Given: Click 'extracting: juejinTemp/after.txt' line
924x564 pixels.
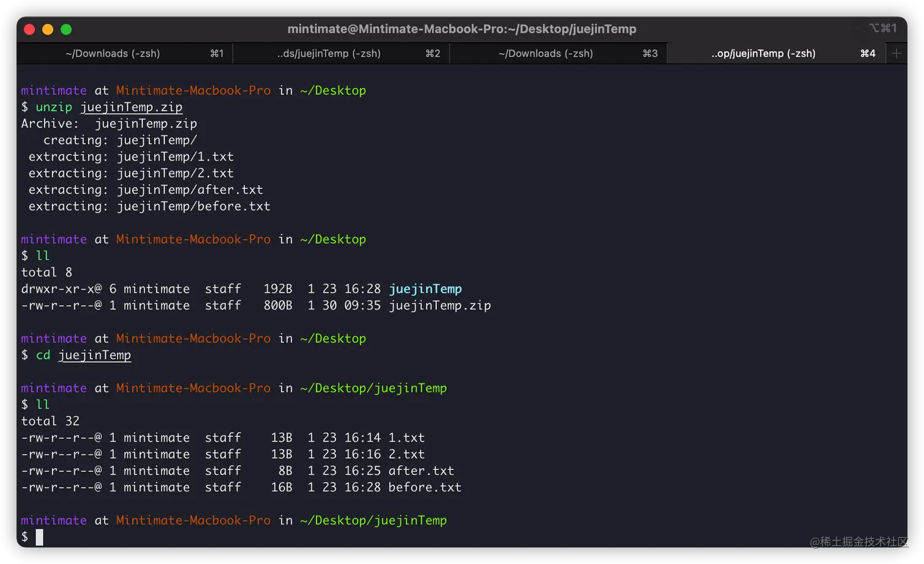Looking at the screenshot, I should pos(145,189).
